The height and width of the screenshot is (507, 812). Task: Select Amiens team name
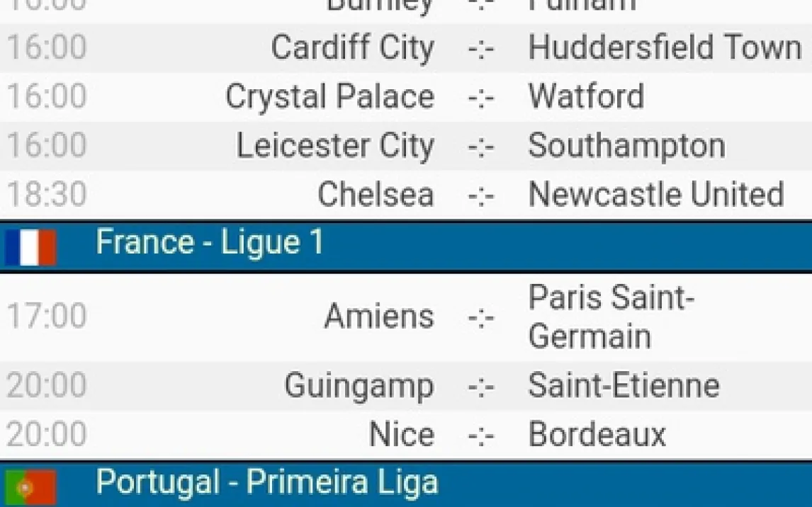coord(379,316)
